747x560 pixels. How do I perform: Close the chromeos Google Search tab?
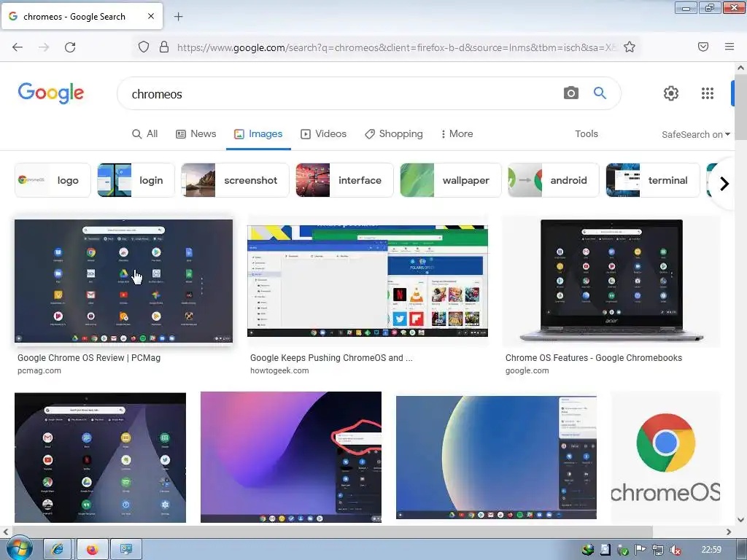(x=150, y=16)
